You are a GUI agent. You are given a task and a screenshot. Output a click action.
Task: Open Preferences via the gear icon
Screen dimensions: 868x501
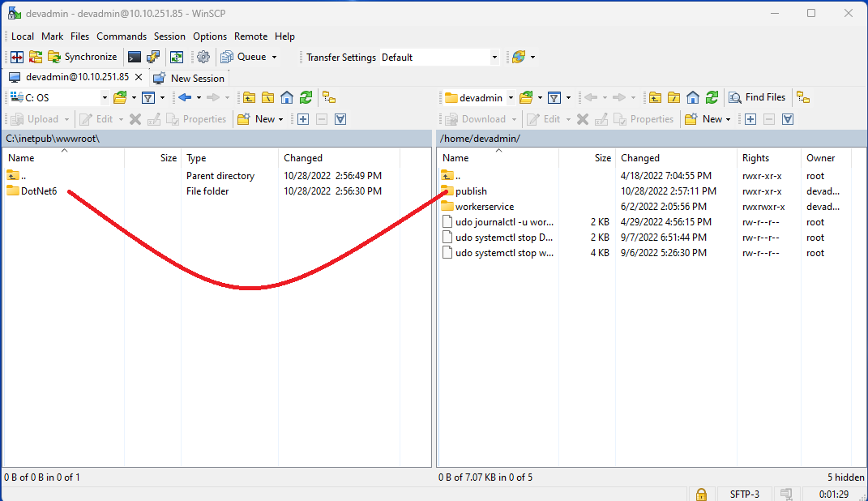click(203, 57)
